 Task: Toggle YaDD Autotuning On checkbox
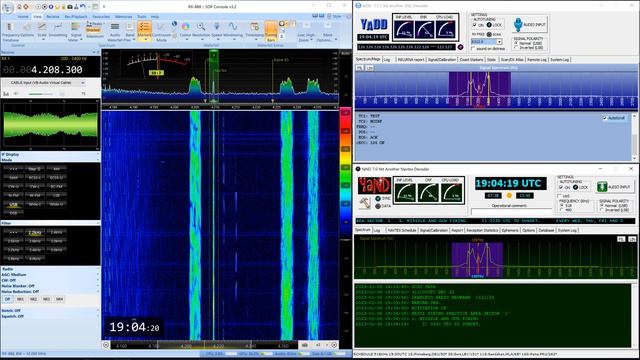[475, 25]
